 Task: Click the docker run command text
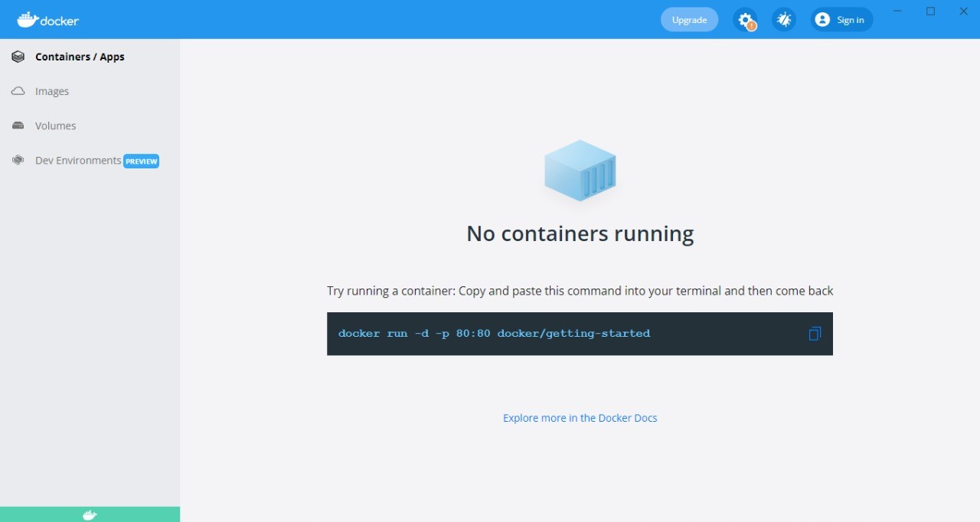coord(494,334)
